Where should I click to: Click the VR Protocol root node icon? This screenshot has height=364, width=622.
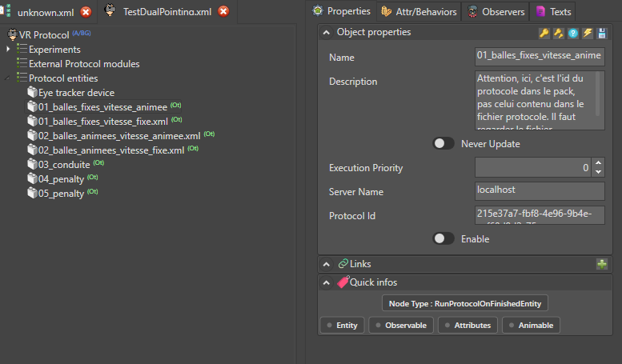[x=12, y=34]
